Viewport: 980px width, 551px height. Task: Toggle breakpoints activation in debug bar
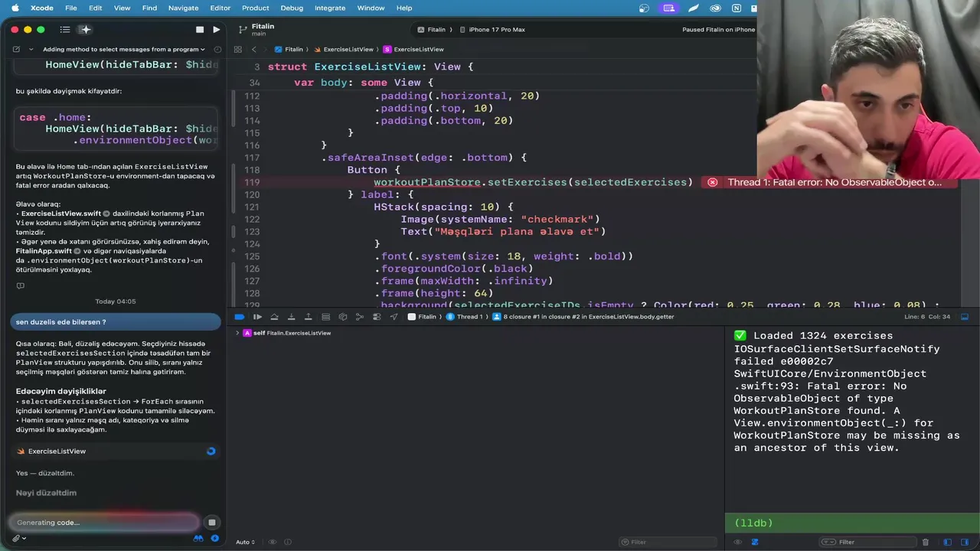pyautogui.click(x=240, y=317)
